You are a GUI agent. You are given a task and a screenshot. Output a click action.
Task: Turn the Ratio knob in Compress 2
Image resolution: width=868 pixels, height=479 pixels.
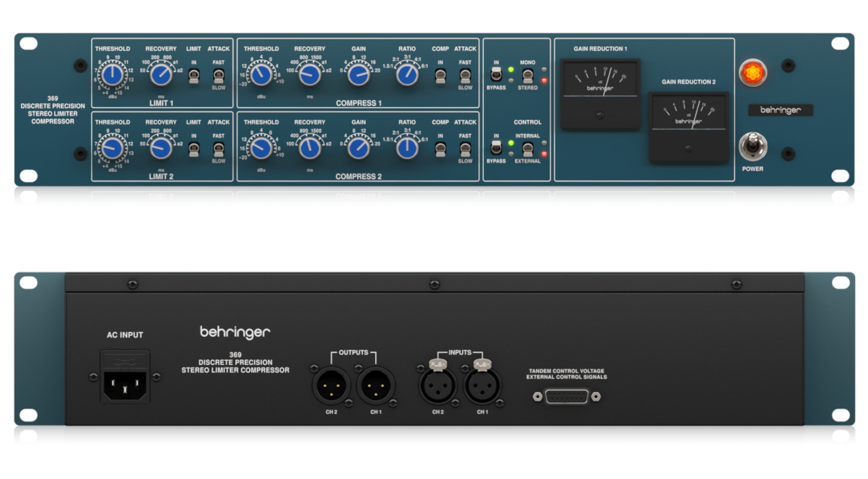[x=406, y=148]
